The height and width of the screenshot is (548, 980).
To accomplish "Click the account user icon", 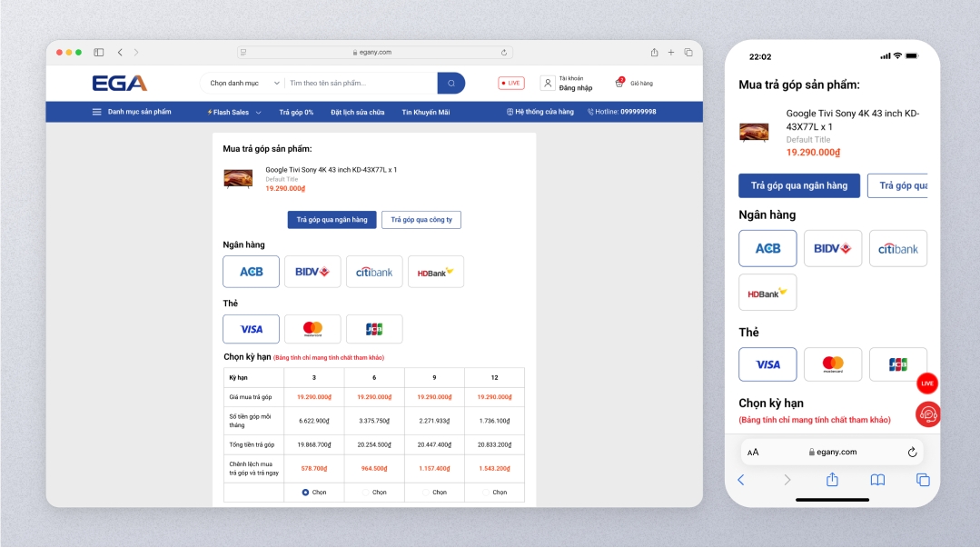I will (548, 84).
